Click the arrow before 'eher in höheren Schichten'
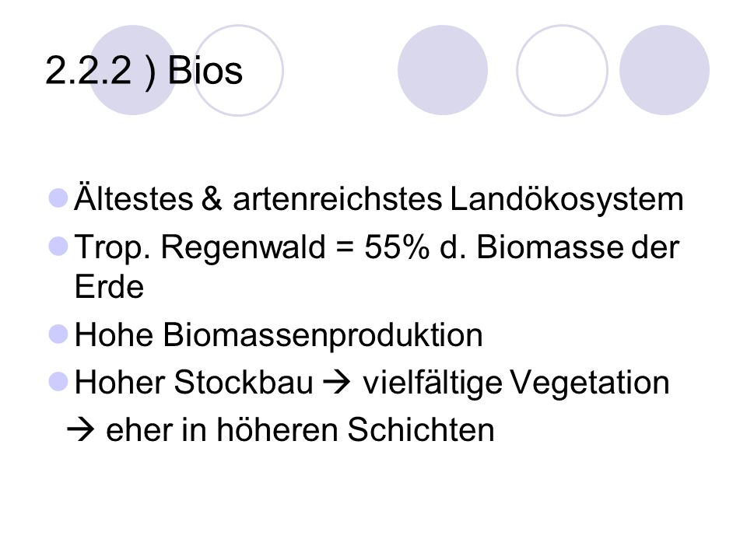 pyautogui.click(x=80, y=430)
